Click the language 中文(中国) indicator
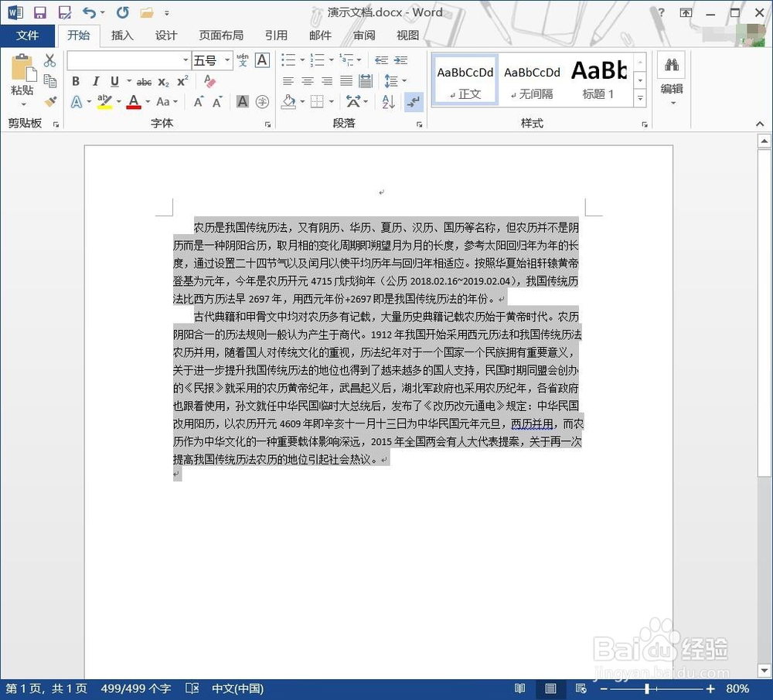 tap(237, 688)
